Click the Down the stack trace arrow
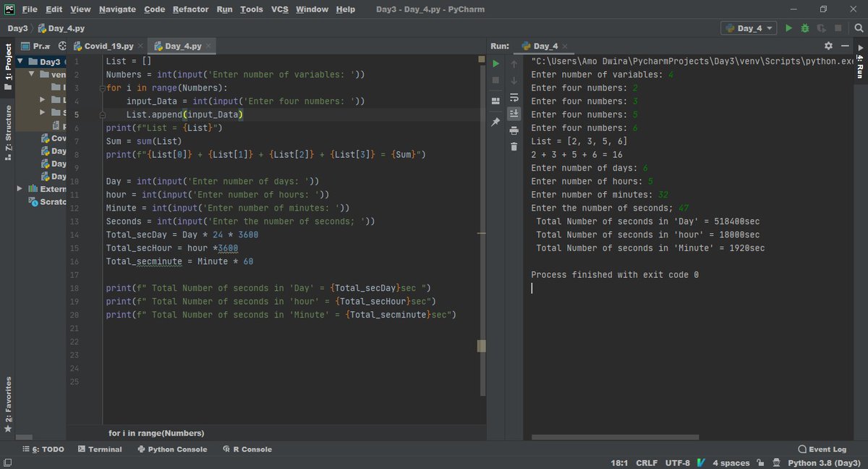The width and height of the screenshot is (868, 469). 514,80
